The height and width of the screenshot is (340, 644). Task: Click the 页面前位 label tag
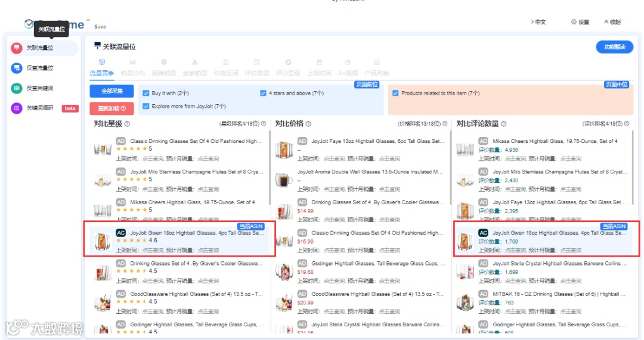tap(367, 85)
